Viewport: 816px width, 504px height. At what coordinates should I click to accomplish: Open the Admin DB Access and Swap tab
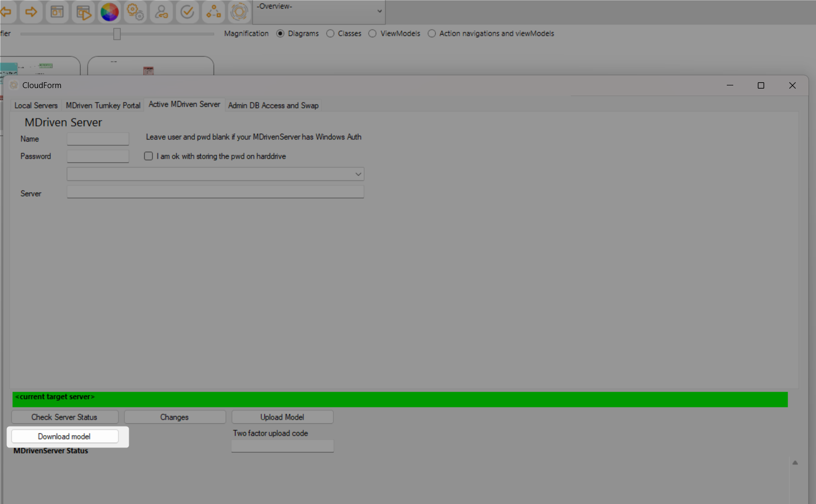coord(273,106)
